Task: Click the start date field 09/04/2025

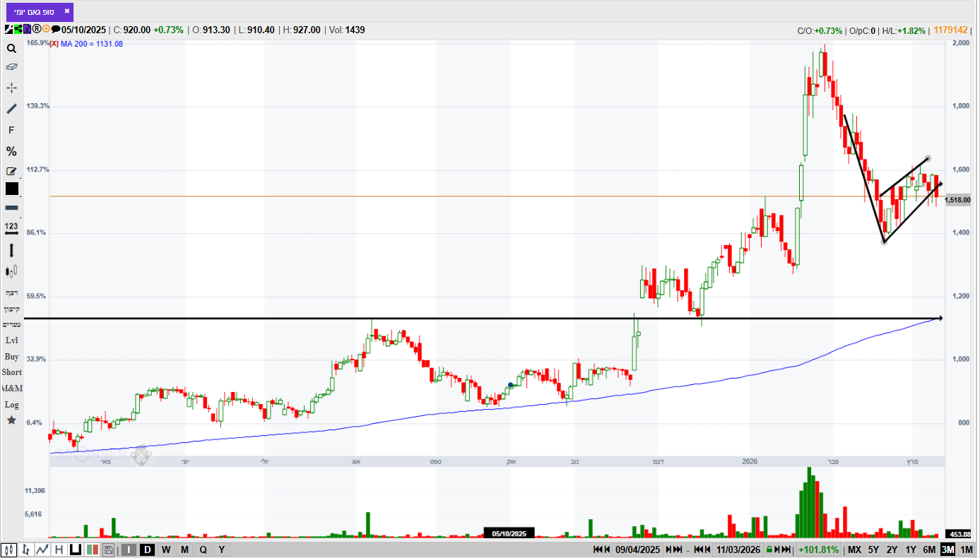Action: 637,550
